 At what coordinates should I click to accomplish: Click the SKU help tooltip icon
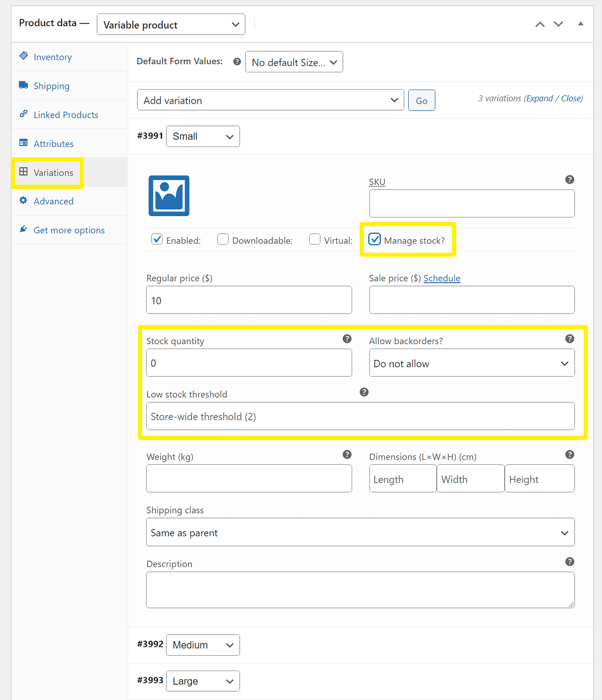click(570, 180)
